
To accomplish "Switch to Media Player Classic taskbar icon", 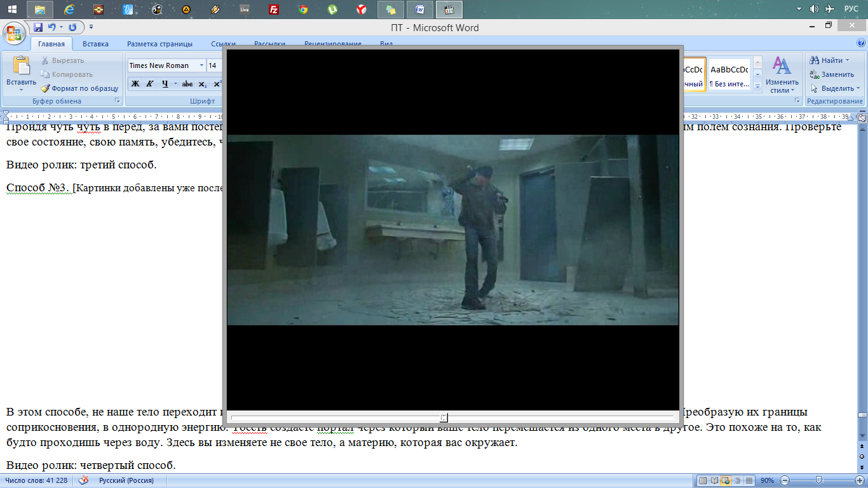I will (449, 10).
